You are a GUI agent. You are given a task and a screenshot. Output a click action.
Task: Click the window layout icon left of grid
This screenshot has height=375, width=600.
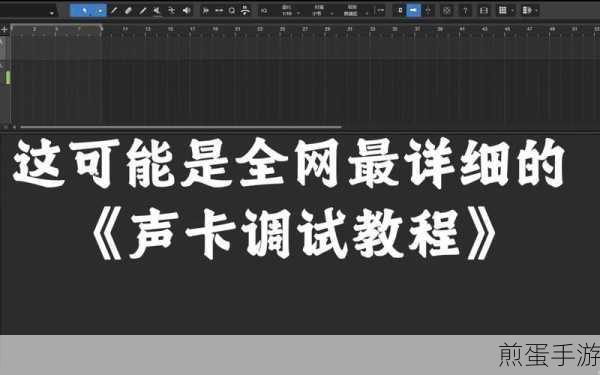point(484,11)
